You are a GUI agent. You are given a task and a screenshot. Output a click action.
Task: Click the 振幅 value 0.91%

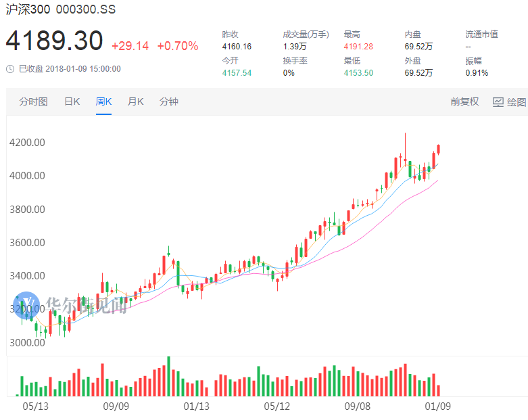pyautogui.click(x=477, y=73)
